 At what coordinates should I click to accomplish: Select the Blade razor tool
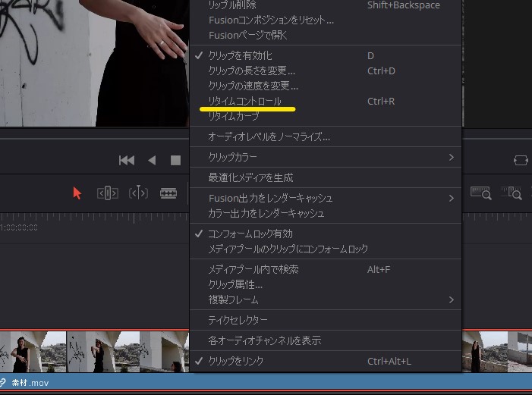coord(168,193)
